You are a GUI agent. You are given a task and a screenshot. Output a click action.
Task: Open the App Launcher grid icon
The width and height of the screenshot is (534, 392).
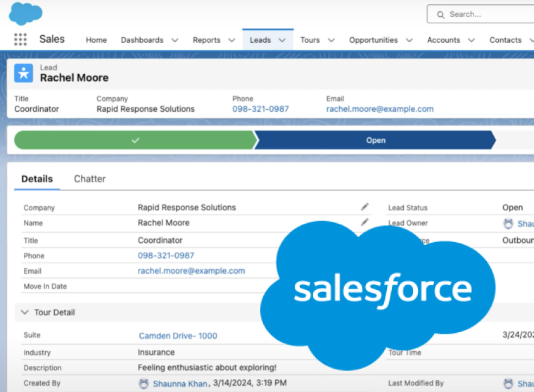[20, 39]
